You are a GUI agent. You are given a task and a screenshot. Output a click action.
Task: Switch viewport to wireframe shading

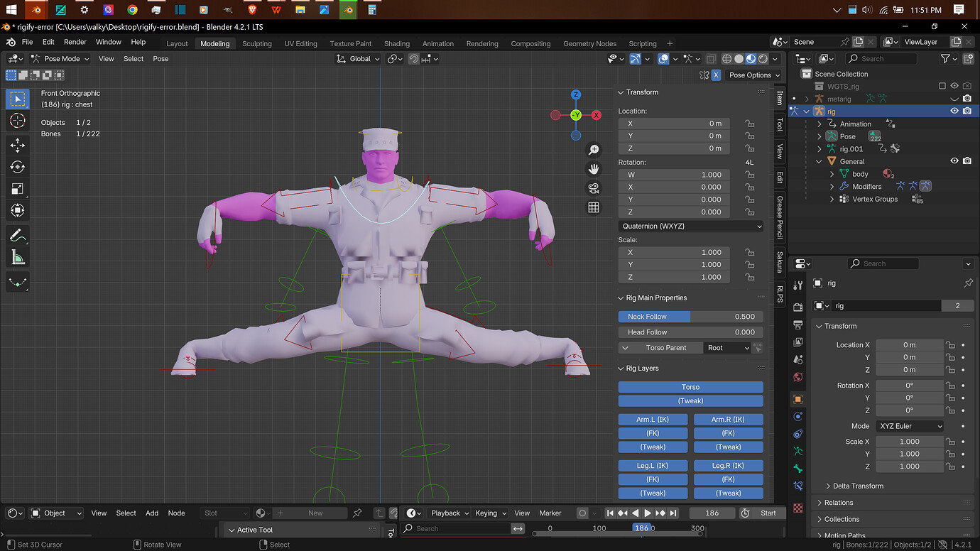(x=727, y=59)
